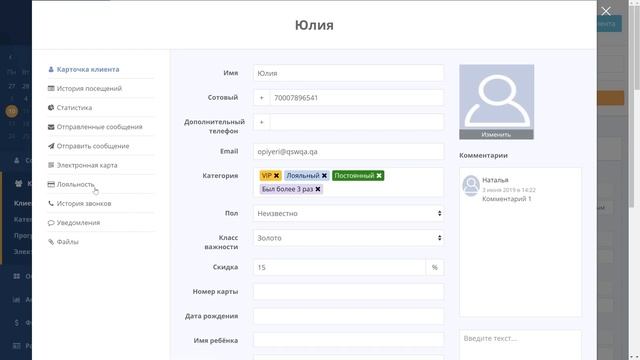Open История звонков section

coord(84,204)
